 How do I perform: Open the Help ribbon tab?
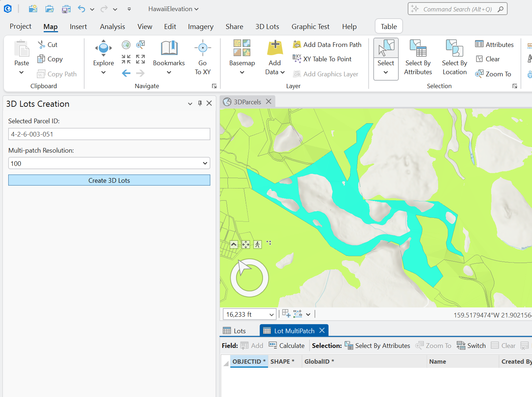tap(349, 27)
